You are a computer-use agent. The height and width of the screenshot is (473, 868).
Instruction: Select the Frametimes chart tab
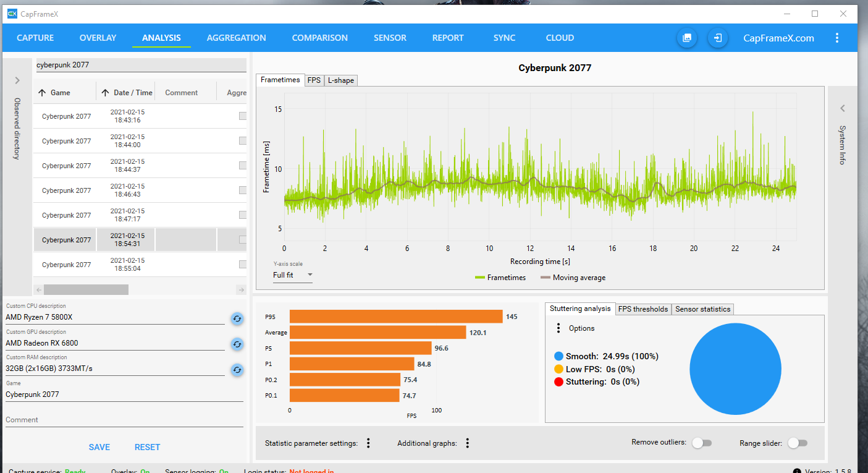(x=280, y=80)
